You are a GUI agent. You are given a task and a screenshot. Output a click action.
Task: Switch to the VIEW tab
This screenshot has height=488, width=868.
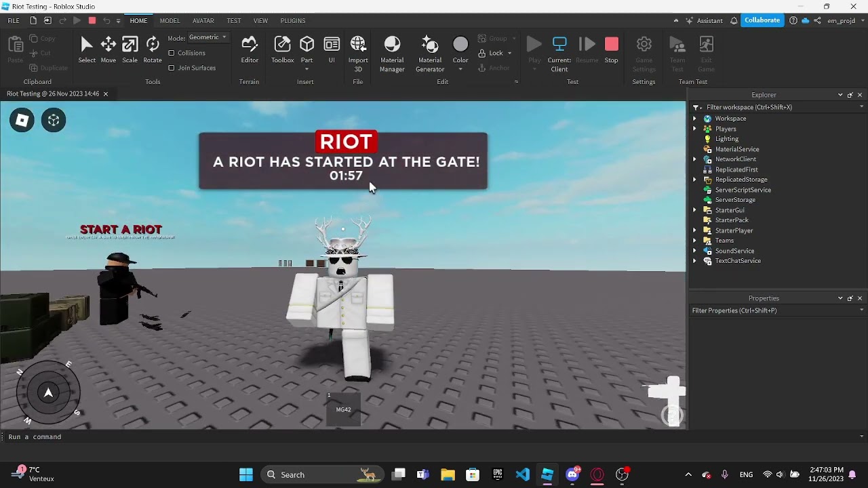click(x=260, y=20)
